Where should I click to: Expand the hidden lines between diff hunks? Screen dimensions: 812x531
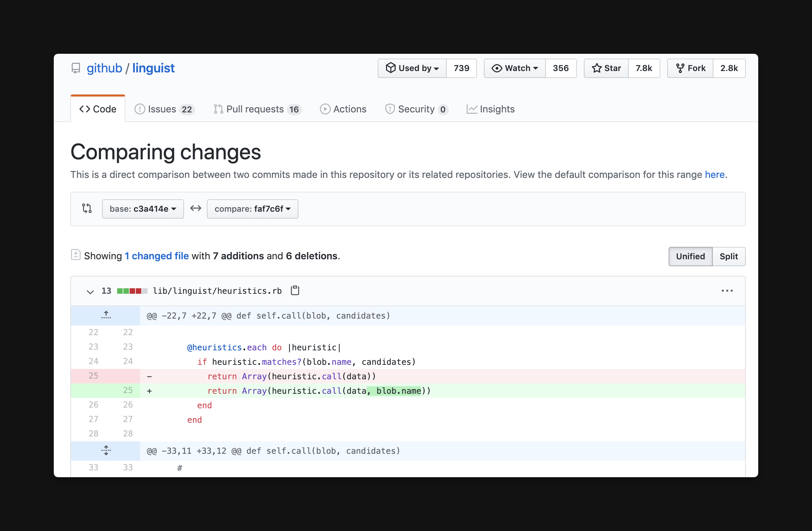(x=106, y=450)
